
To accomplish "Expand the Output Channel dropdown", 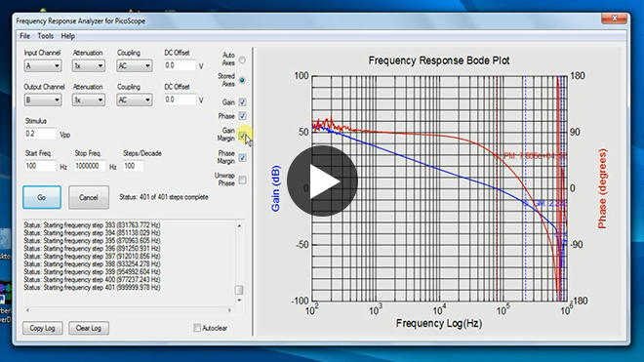I will (43, 100).
